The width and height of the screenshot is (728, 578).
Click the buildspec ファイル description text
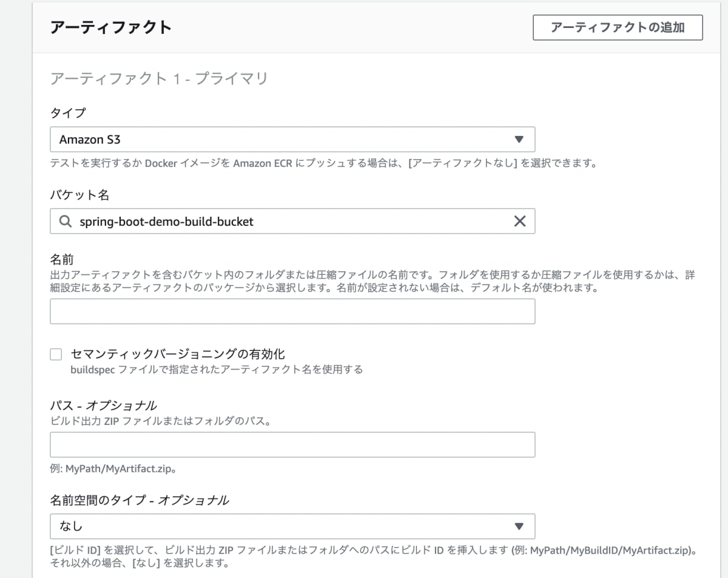[x=217, y=369]
